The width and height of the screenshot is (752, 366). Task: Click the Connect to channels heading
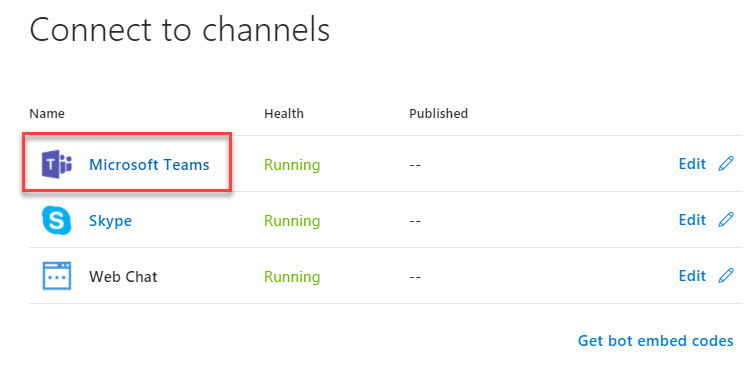[x=180, y=30]
